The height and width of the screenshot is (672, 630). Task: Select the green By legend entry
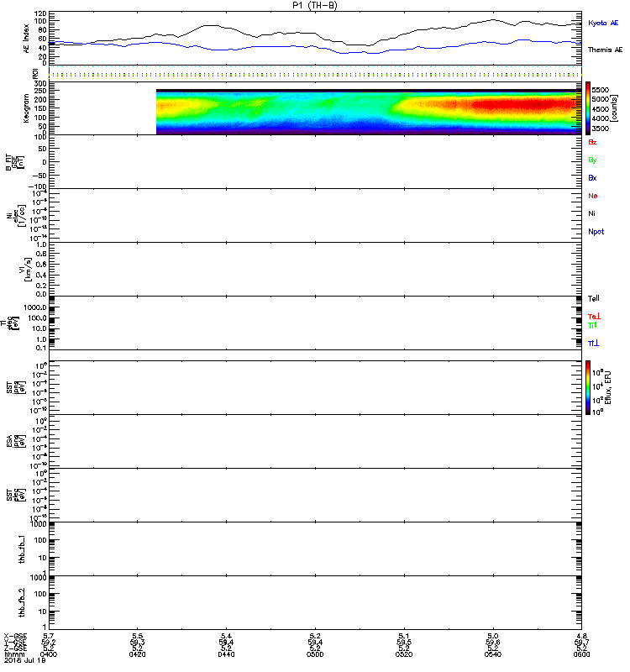592,160
